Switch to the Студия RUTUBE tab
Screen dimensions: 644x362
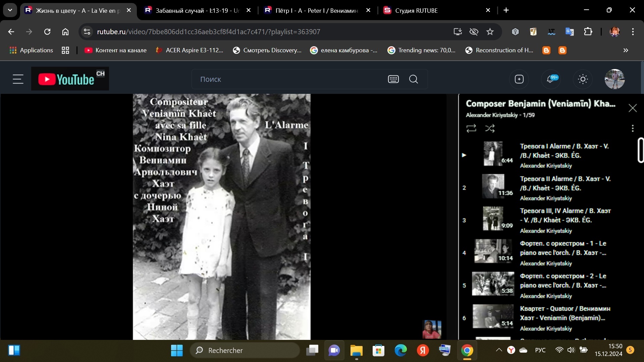click(x=416, y=10)
